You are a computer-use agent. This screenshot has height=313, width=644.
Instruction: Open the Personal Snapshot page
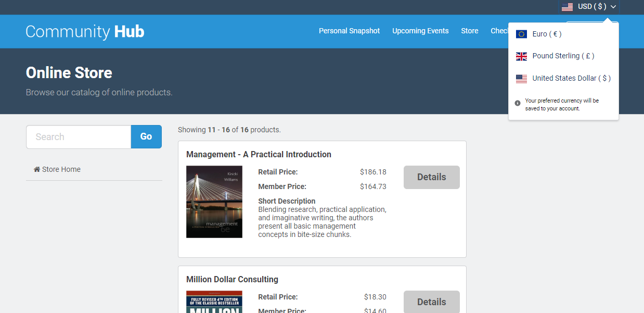349,31
